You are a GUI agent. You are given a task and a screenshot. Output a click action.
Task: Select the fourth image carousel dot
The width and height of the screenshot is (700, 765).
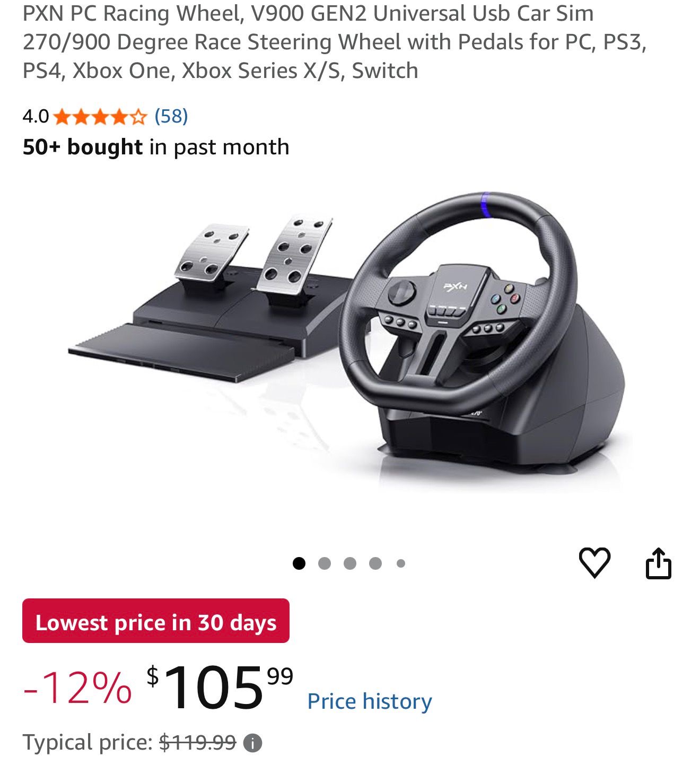coord(375,563)
